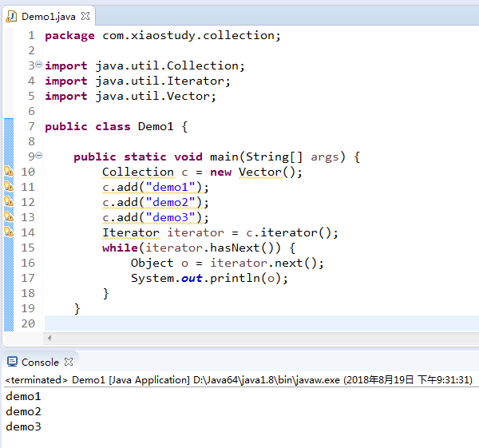Screen dimensions: 479x448
Task: Click line number 20 in the gutter
Action: 28,323
